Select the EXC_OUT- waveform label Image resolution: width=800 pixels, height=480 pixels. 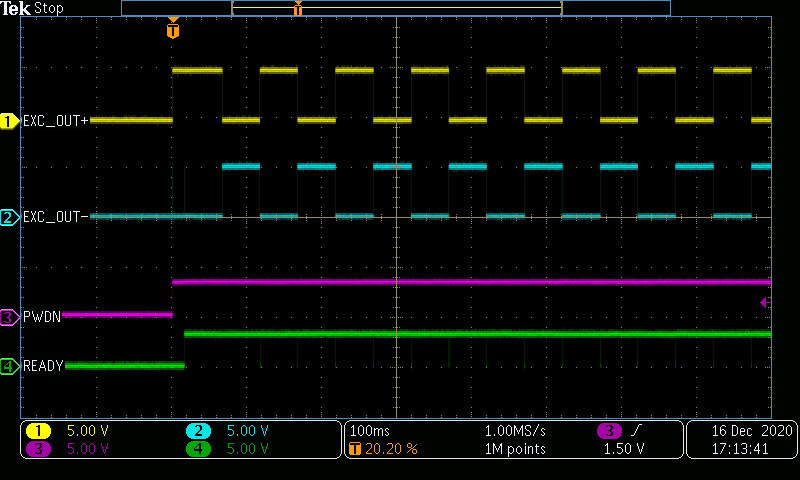point(56,217)
